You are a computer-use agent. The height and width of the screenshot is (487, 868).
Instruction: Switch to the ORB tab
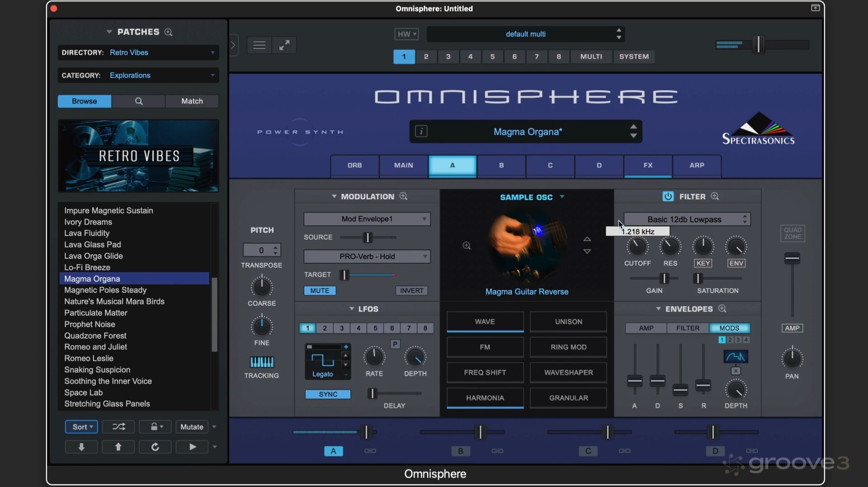pos(355,165)
